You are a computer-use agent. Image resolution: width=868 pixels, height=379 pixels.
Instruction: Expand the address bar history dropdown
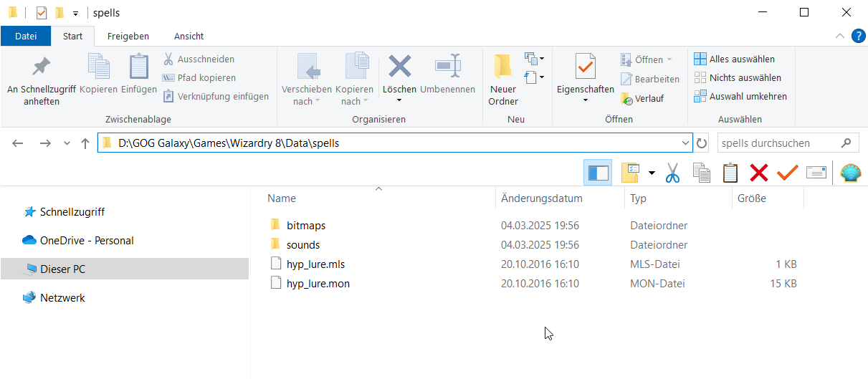pos(685,143)
